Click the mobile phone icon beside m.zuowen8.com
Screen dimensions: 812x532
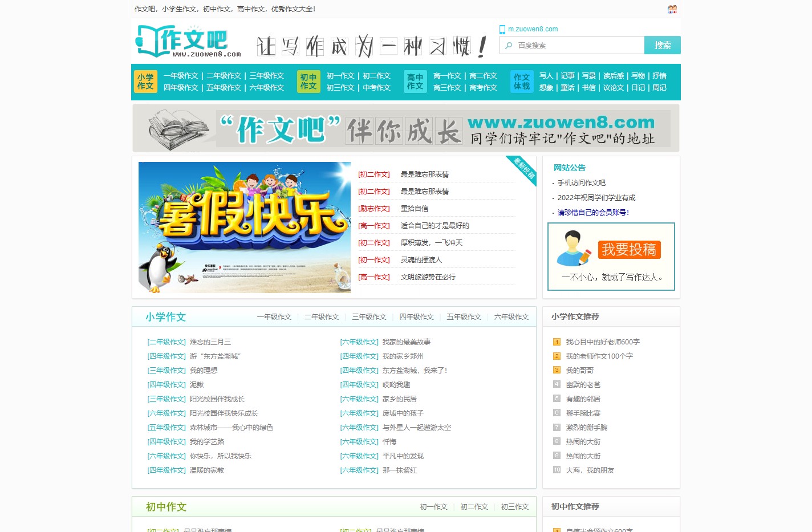pyautogui.click(x=502, y=30)
